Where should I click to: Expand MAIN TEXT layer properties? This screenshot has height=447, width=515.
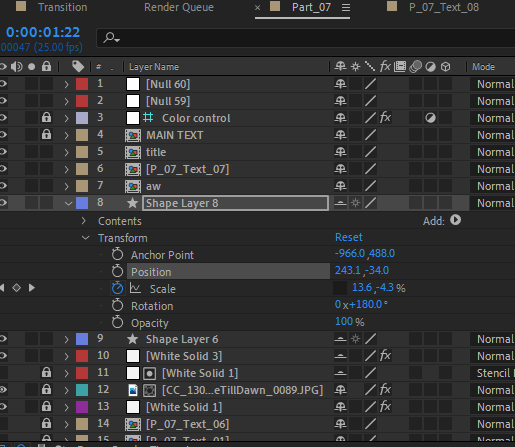pyautogui.click(x=66, y=135)
